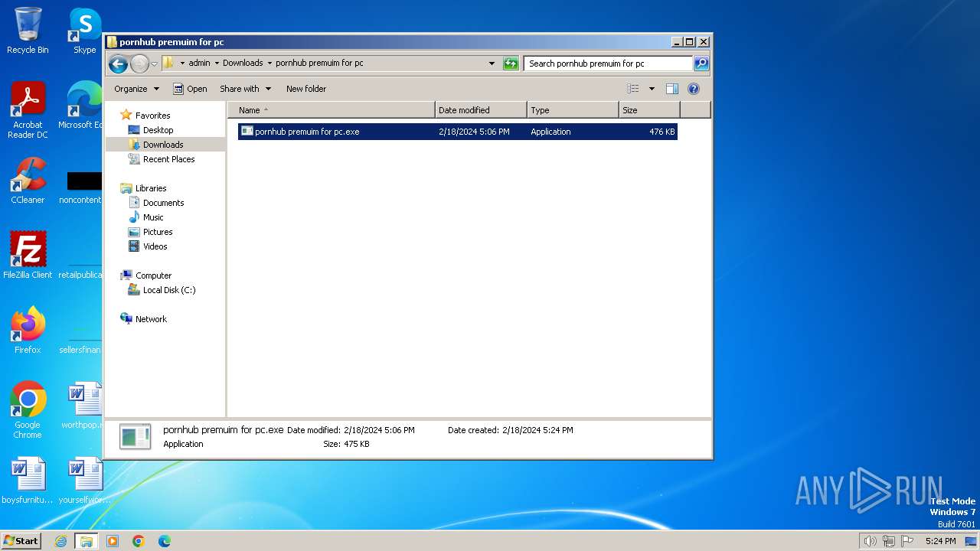
Task: Click the search magnifier button
Action: click(x=701, y=64)
